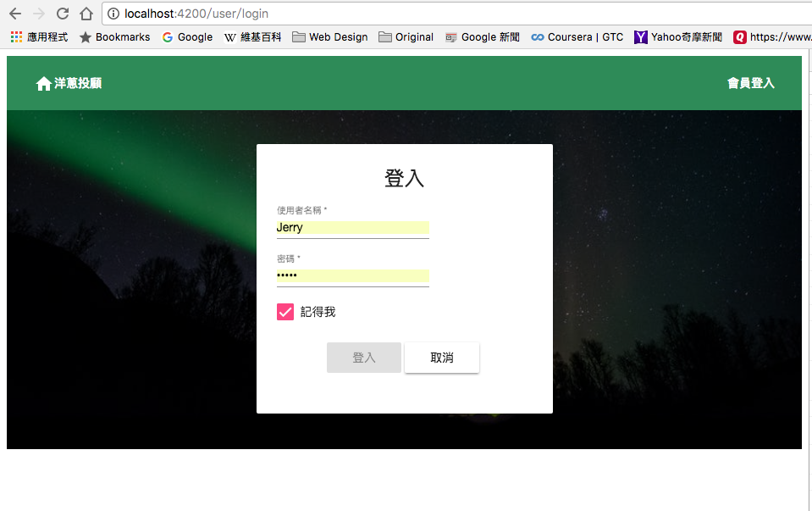The width and height of the screenshot is (812, 511).
Task: Go back with the browser back arrow
Action: coord(15,14)
